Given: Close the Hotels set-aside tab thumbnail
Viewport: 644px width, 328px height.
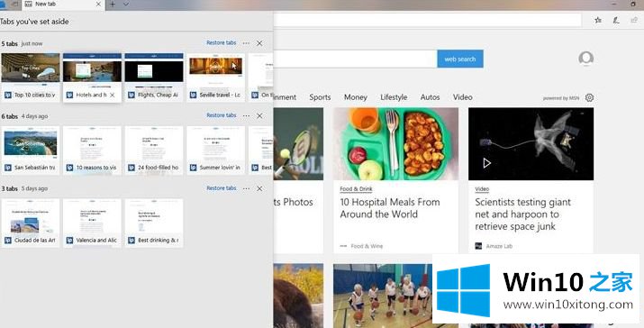Looking at the screenshot, I should [112, 95].
